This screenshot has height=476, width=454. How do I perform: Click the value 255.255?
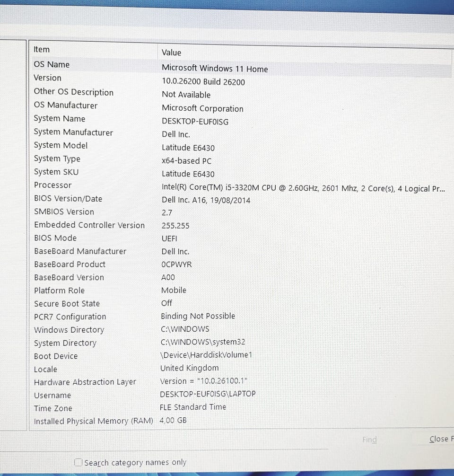click(x=175, y=226)
